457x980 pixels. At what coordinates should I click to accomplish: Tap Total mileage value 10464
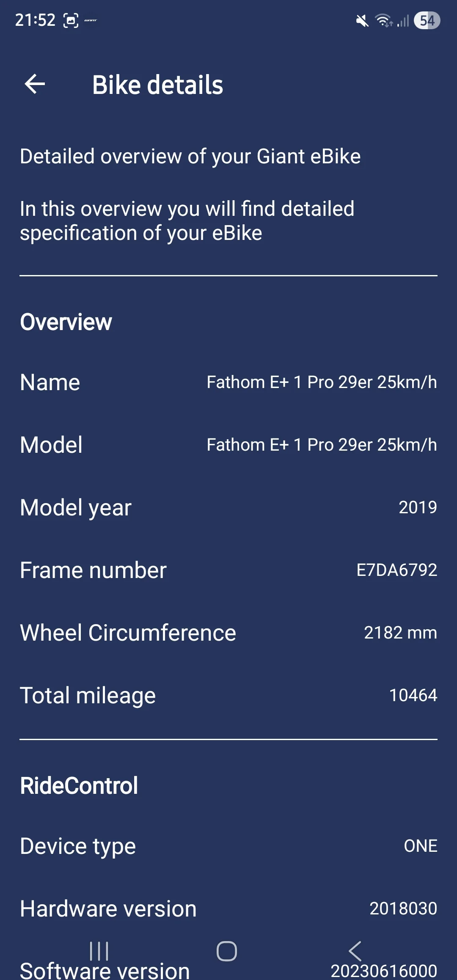click(x=413, y=695)
